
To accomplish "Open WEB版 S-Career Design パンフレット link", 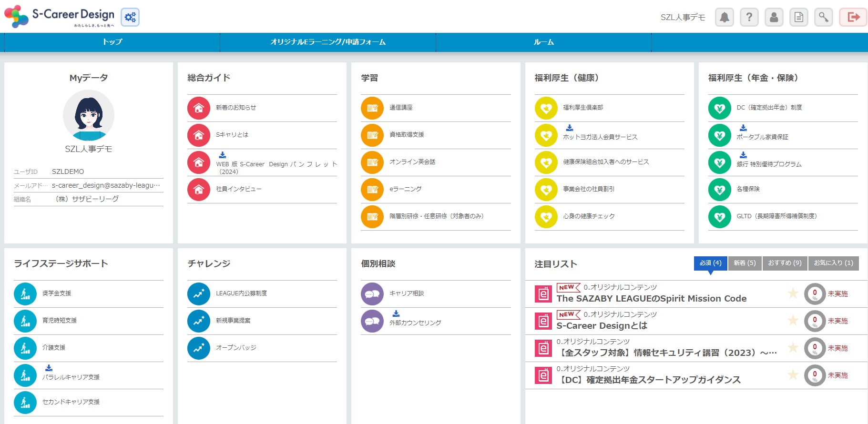I will pyautogui.click(x=276, y=168).
